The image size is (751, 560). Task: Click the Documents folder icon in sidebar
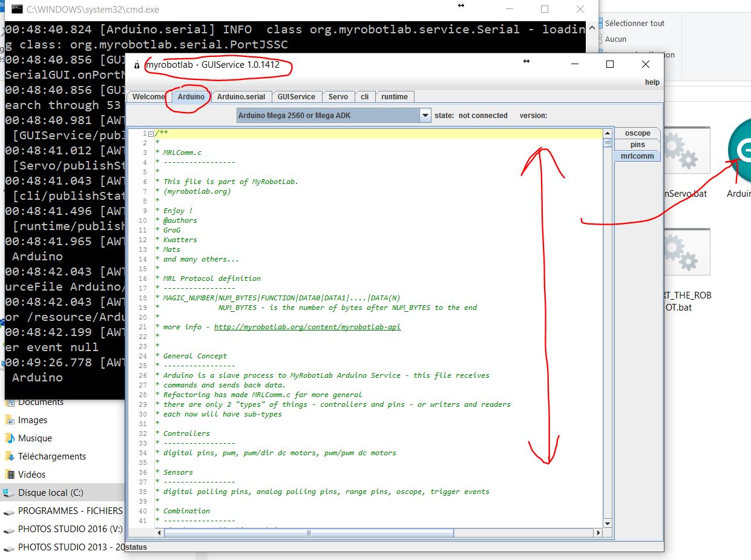pos(9,402)
